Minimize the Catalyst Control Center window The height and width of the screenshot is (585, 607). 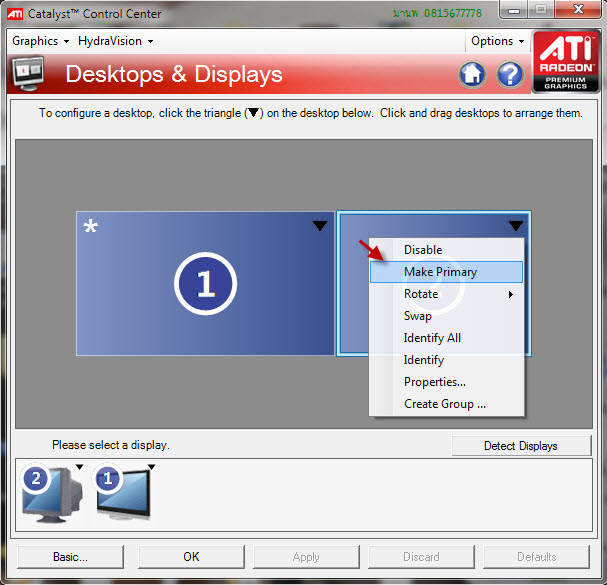point(514,10)
